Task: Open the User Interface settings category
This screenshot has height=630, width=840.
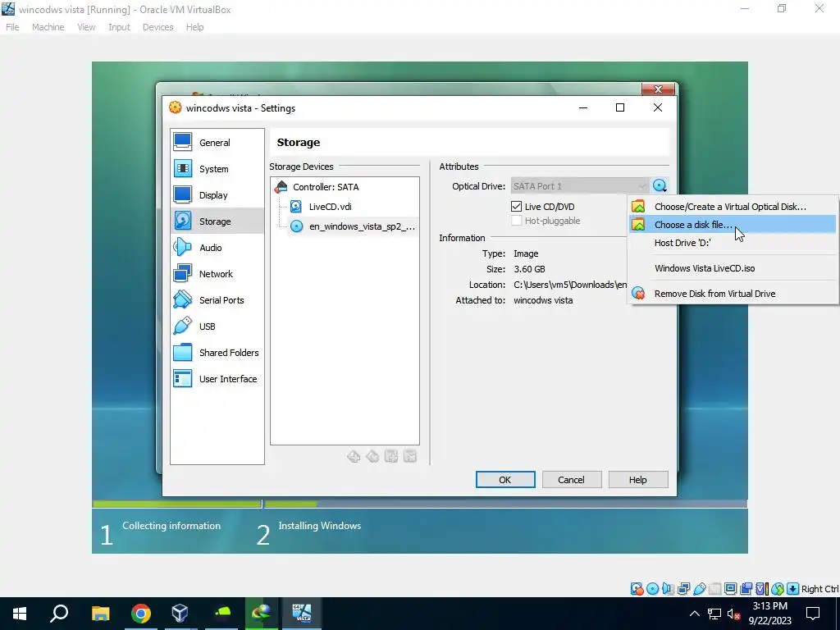Action: 217,379
